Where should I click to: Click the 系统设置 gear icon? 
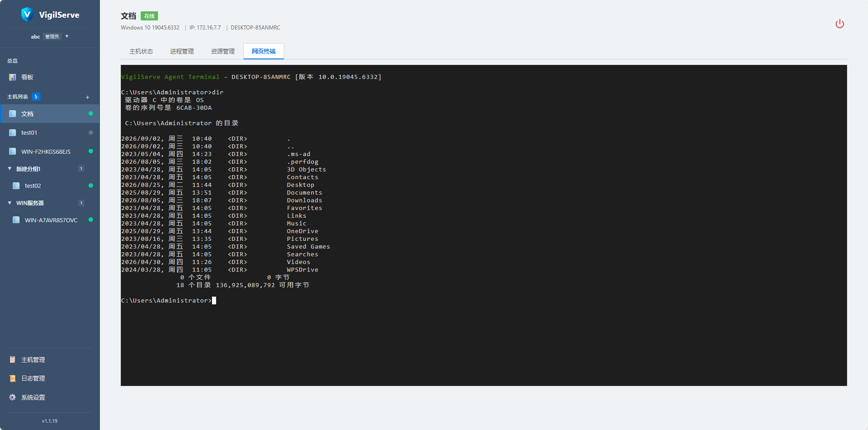click(x=13, y=397)
